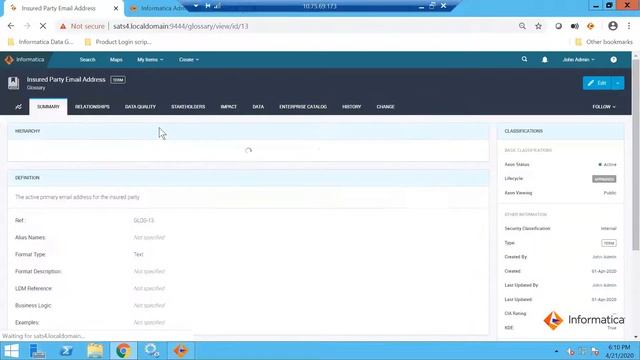The height and width of the screenshot is (360, 640).
Task: Switch to Chrome in taskbar
Action: pos(123,351)
